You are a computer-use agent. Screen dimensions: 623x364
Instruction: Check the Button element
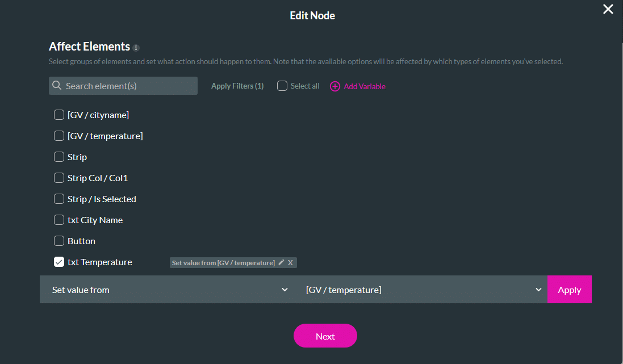coord(58,241)
